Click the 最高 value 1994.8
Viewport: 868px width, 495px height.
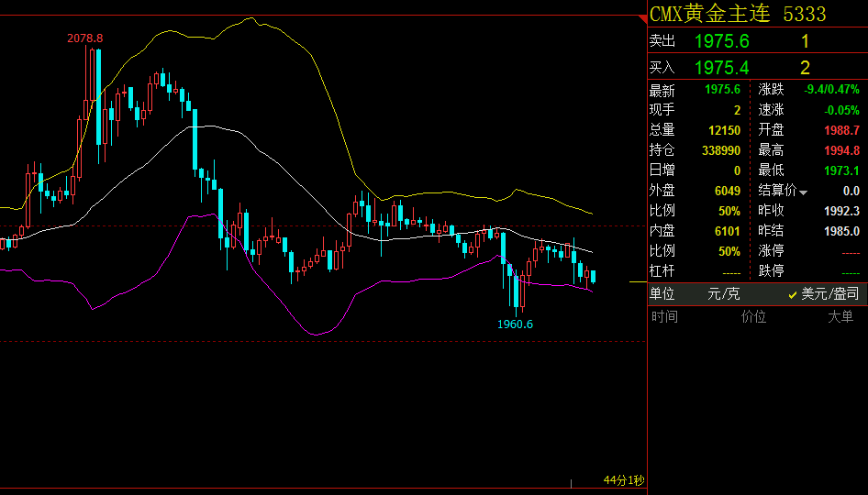point(841,150)
